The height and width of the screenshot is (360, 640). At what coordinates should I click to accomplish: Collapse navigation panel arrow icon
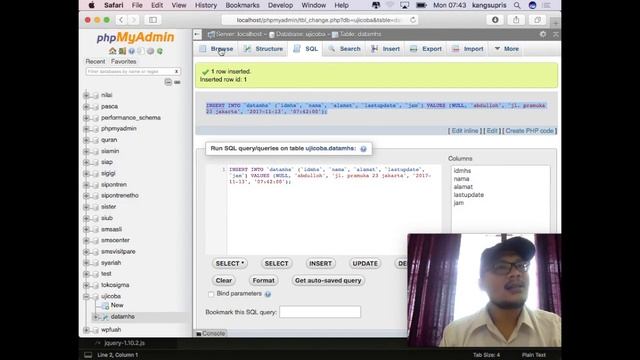[197, 34]
